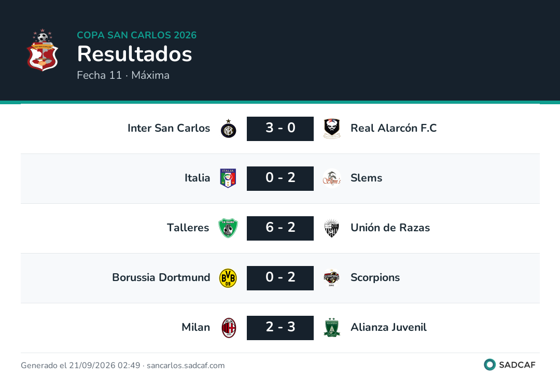Click the Real Alarcón F.C crest
Image resolution: width=560 pixels, height=392 pixels.
click(x=332, y=129)
